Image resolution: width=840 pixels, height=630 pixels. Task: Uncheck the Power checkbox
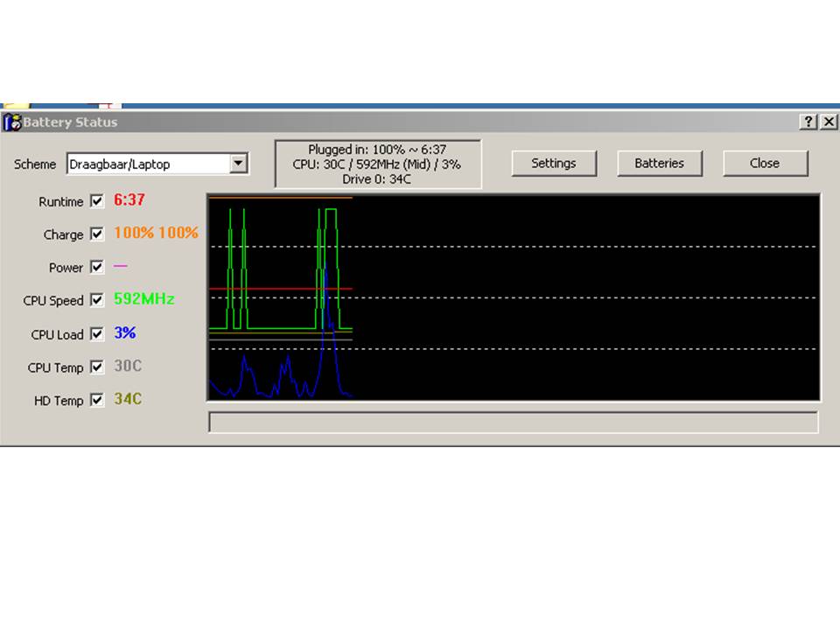click(x=97, y=267)
